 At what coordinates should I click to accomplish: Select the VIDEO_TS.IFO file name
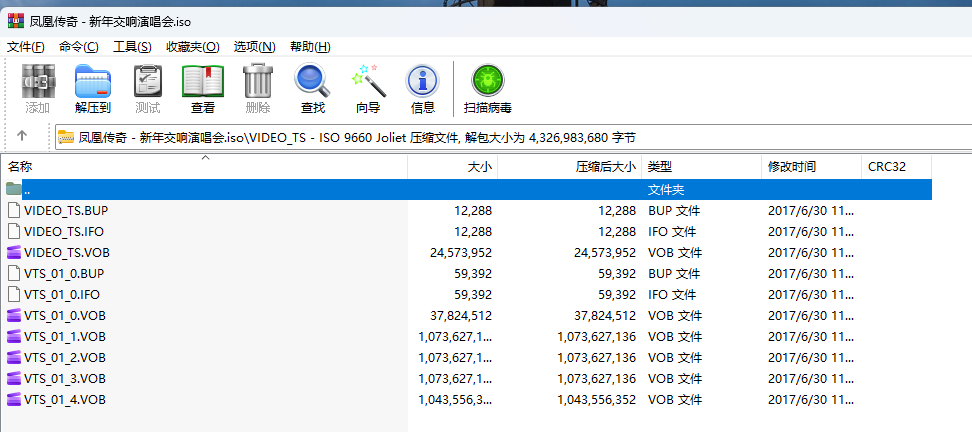[64, 232]
